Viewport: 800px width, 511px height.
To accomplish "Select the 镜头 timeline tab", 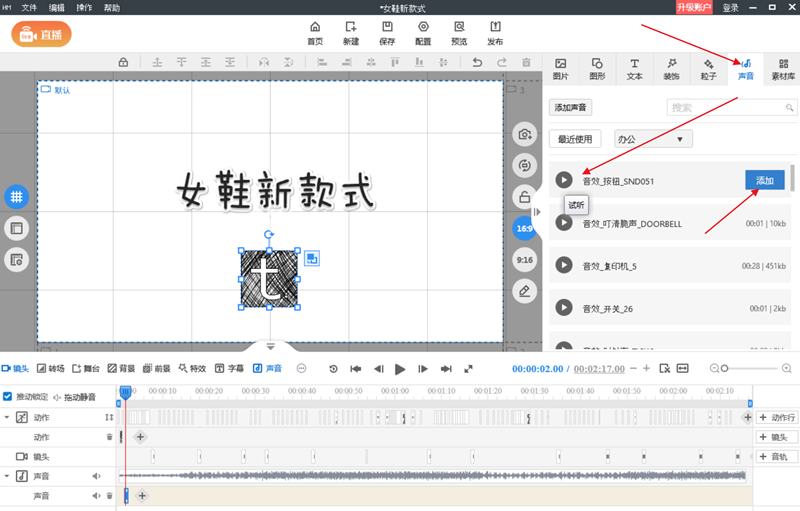I will point(15,368).
